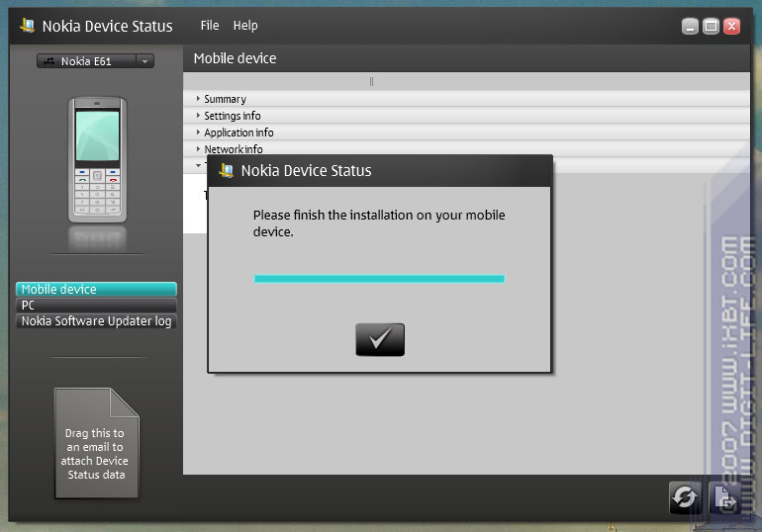Click the Device Status data document icon
This screenshot has width=762, height=532.
tap(96, 443)
